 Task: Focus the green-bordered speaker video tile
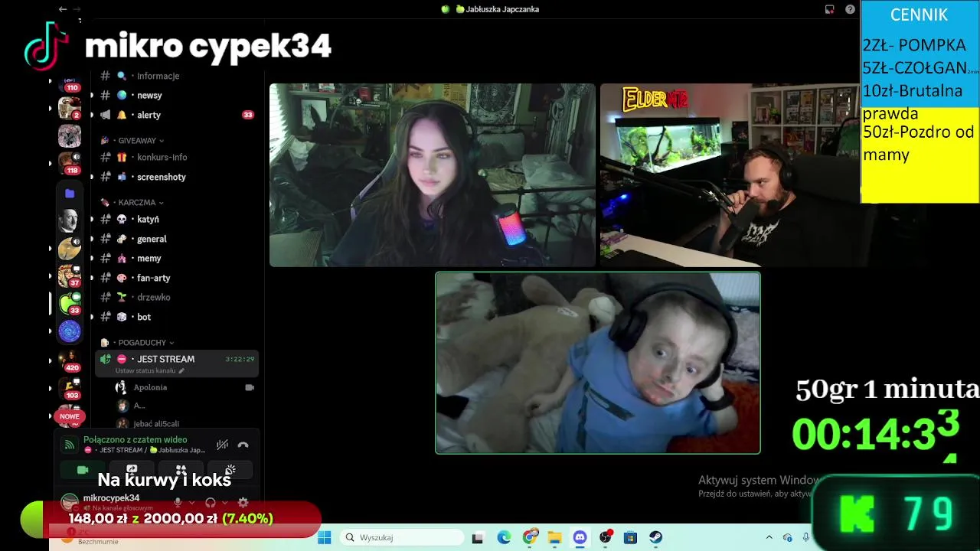pos(598,363)
